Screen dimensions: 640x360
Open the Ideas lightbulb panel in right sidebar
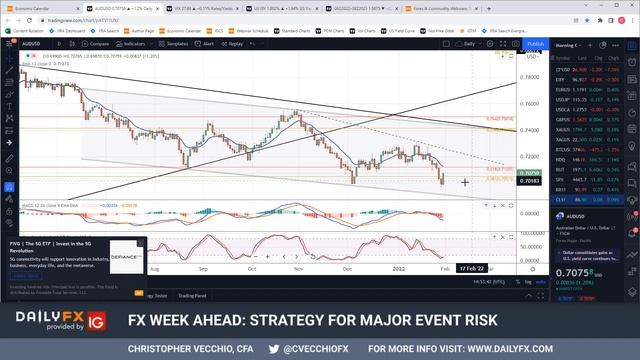coord(632,146)
